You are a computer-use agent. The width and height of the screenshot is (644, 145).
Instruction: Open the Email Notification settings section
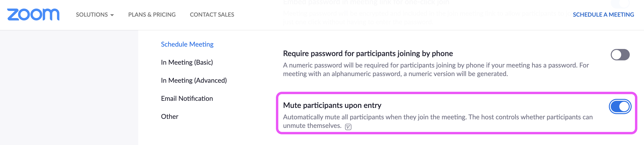[x=187, y=98]
